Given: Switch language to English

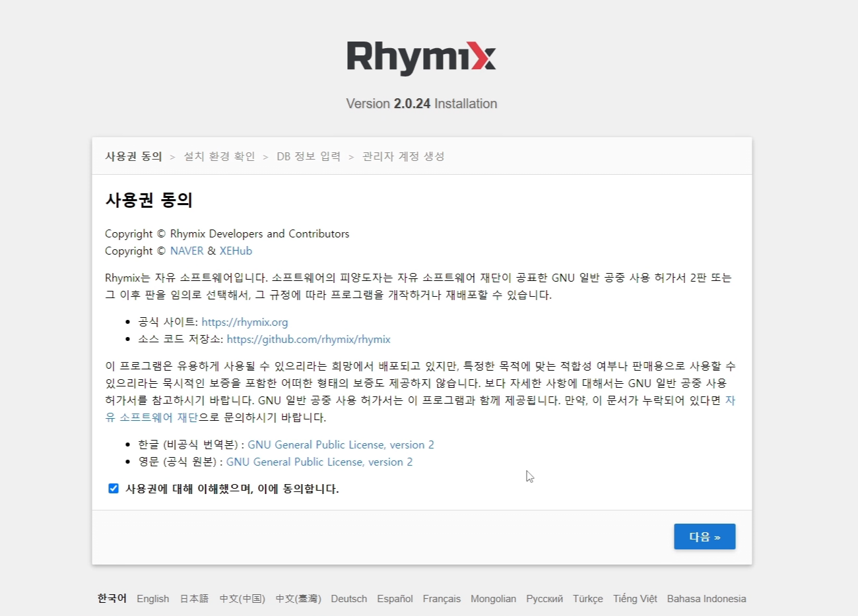Looking at the screenshot, I should coord(153,599).
